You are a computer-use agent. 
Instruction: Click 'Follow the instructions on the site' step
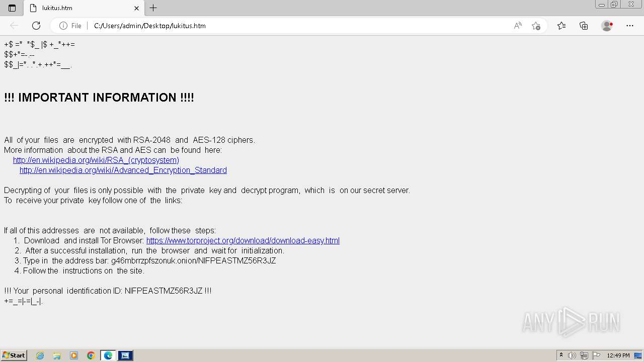(79, 270)
